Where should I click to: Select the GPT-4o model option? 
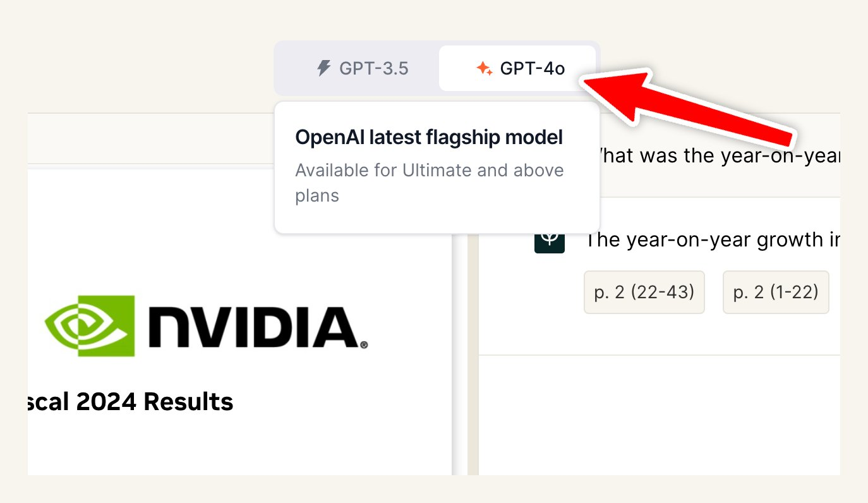[x=517, y=68]
